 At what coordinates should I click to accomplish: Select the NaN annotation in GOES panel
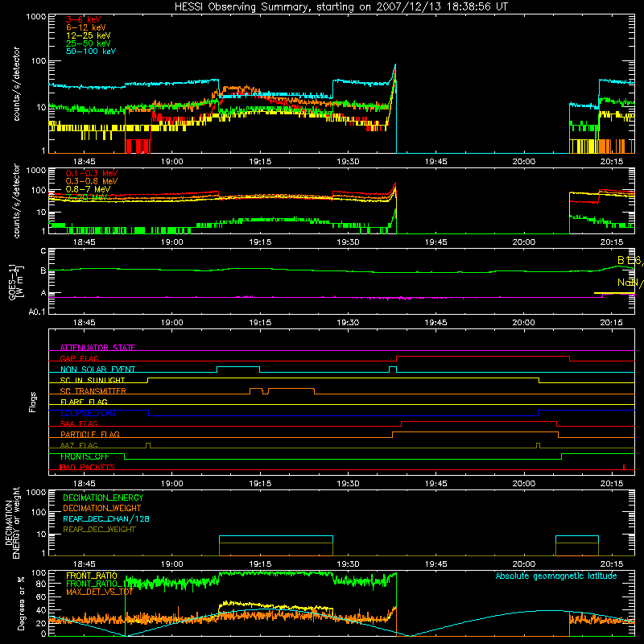630,283
